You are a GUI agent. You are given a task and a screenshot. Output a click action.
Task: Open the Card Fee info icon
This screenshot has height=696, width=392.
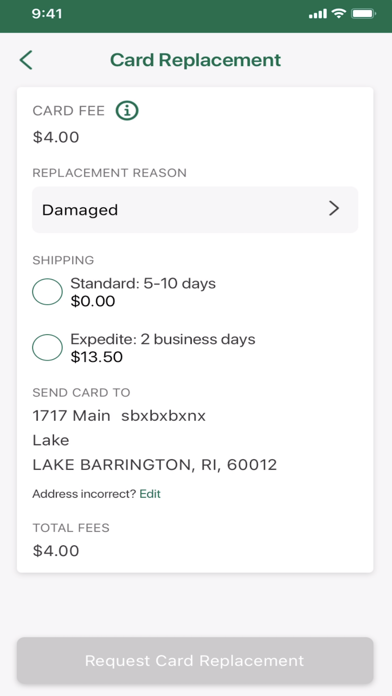pos(127,111)
